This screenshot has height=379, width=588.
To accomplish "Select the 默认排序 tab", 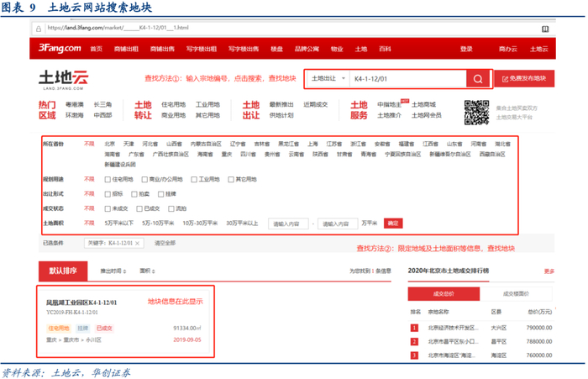I will pyautogui.click(x=63, y=271).
